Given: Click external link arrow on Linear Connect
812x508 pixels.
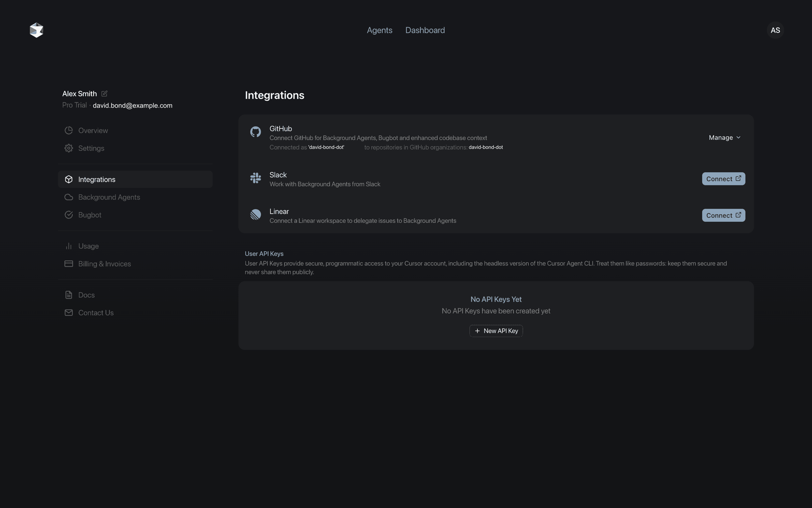Looking at the screenshot, I should pyautogui.click(x=738, y=215).
